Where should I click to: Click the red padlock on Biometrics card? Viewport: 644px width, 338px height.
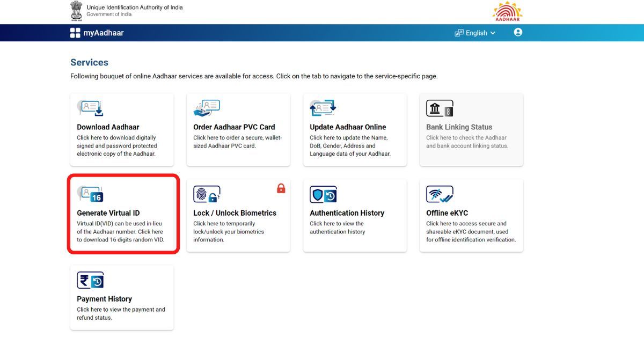click(x=281, y=188)
